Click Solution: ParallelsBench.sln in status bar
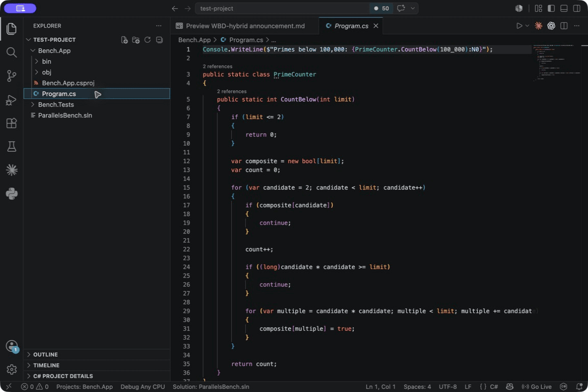The width and height of the screenshot is (588, 392). tap(211, 386)
